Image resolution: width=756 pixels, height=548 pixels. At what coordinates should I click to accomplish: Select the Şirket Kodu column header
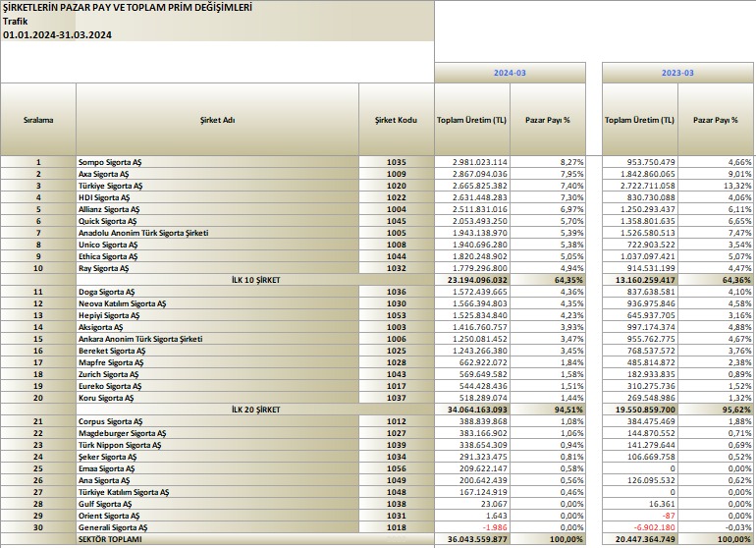(x=397, y=120)
